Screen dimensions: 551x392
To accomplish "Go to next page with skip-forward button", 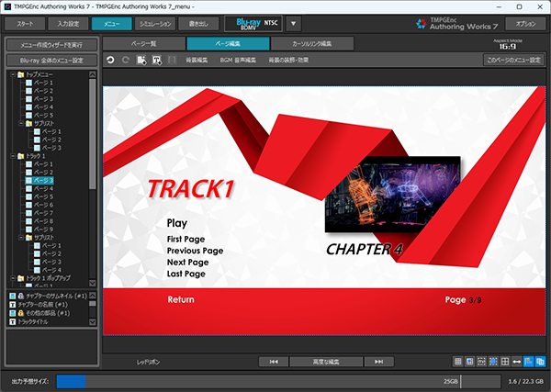I will [x=378, y=362].
